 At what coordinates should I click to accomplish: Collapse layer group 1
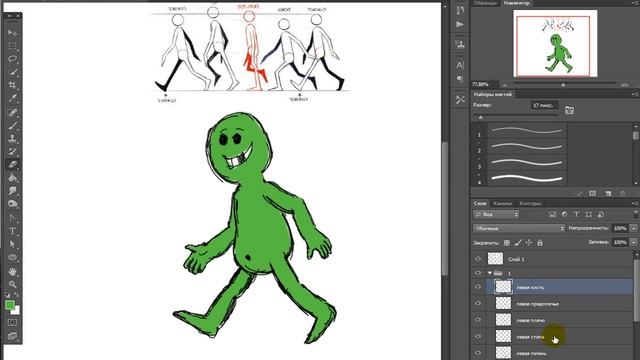pyautogui.click(x=490, y=273)
